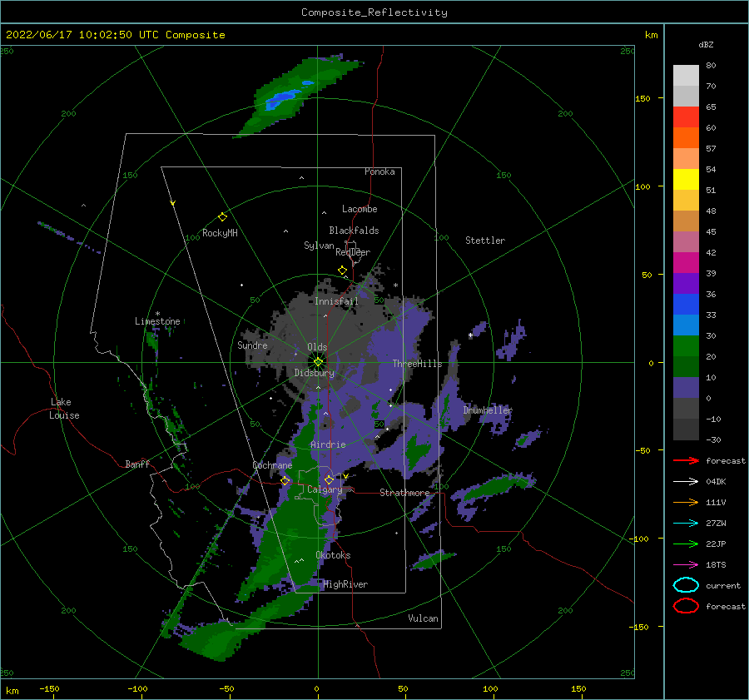Click the Composite_Reflectivity title text
The image size is (749, 700).
coord(374,12)
